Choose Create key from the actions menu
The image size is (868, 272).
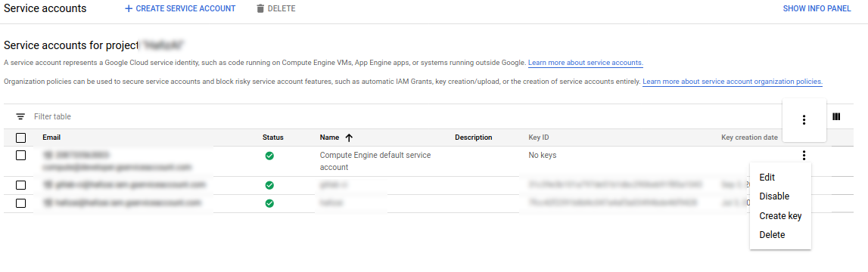[780, 215]
